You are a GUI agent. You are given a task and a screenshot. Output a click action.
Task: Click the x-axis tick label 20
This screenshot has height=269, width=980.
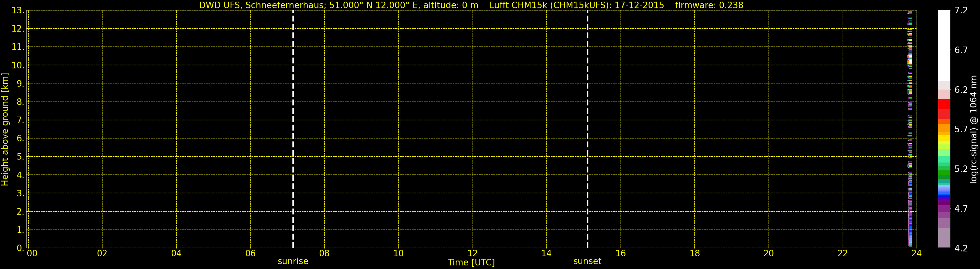(x=769, y=253)
